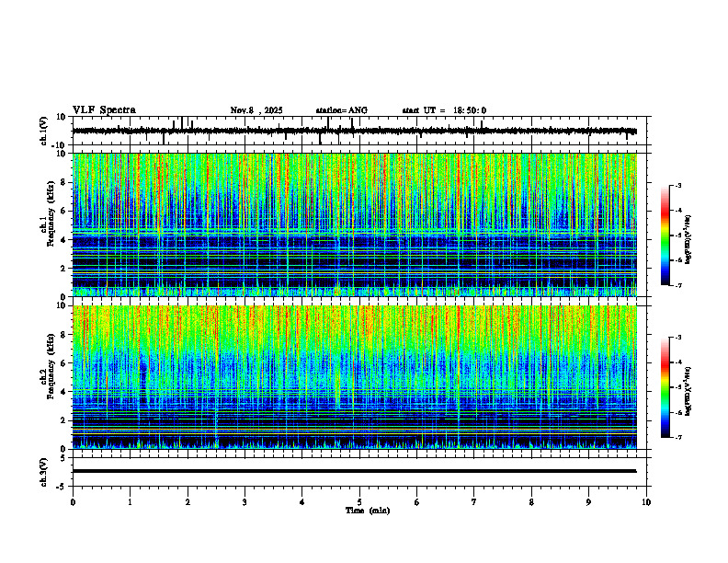Viewport: 728px width, 563px height.
Task: Click the log(PSD) label beside ch.1 color bar
Action: point(688,240)
